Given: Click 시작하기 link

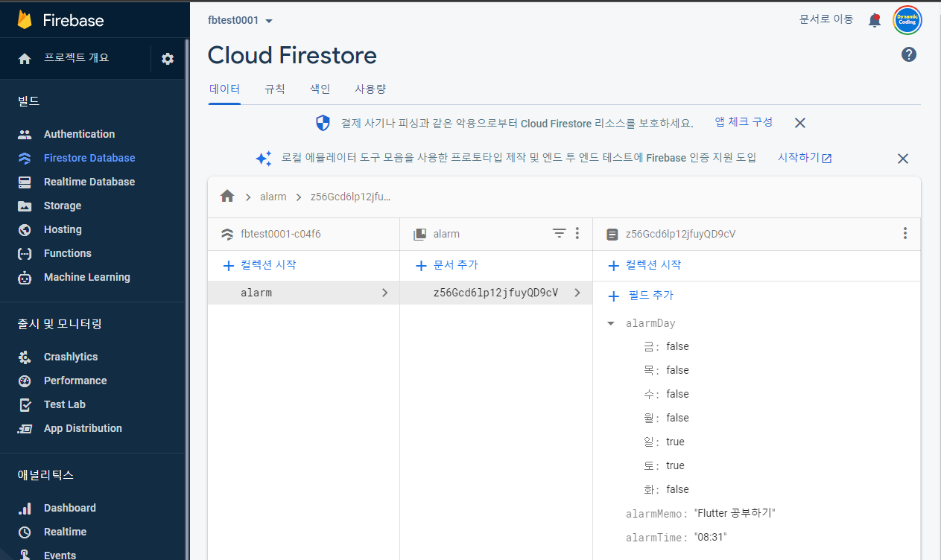Looking at the screenshot, I should tap(798, 158).
